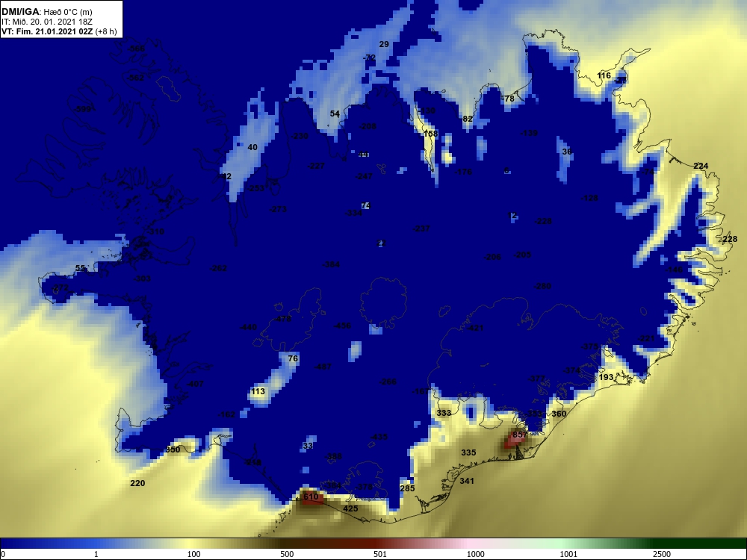Click the 333 value label
The height and width of the screenshot is (560, 747).
point(444,413)
